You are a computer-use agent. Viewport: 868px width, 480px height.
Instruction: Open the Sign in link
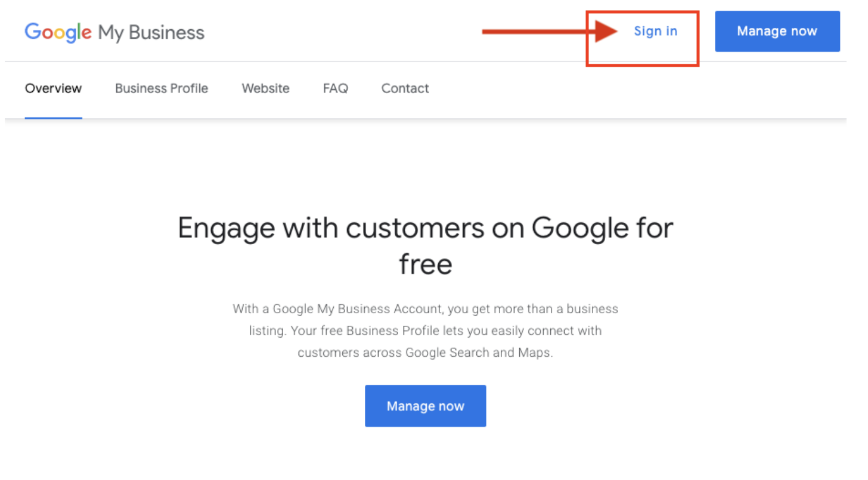655,32
